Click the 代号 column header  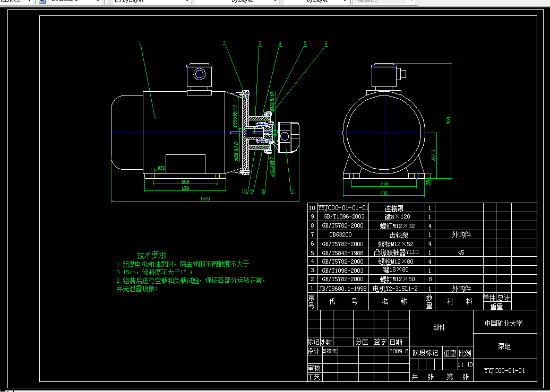(343, 301)
